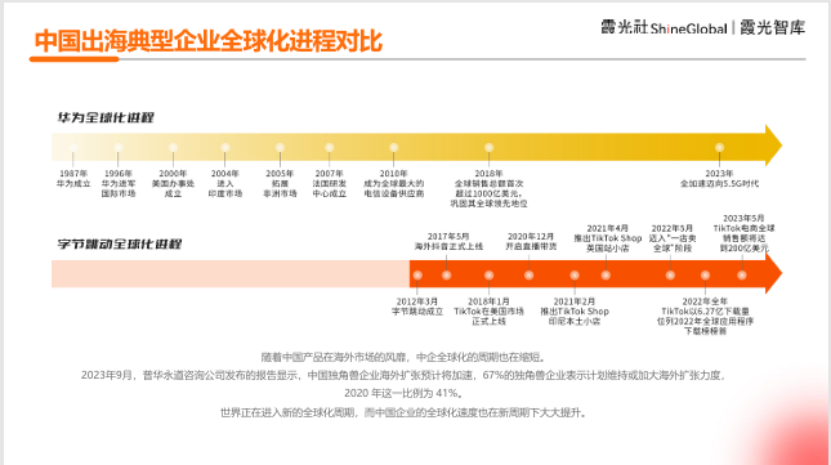Click the label 2017年5月 海外抖音正式上线
The width and height of the screenshot is (831, 465).
pyautogui.click(x=448, y=241)
